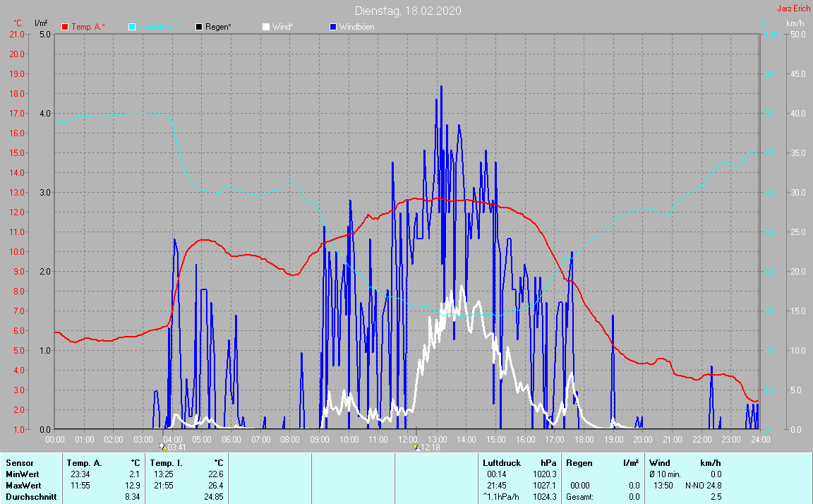The height and width of the screenshot is (504, 813).
Task: Select the Temp. A. legend label
Action: [88, 27]
